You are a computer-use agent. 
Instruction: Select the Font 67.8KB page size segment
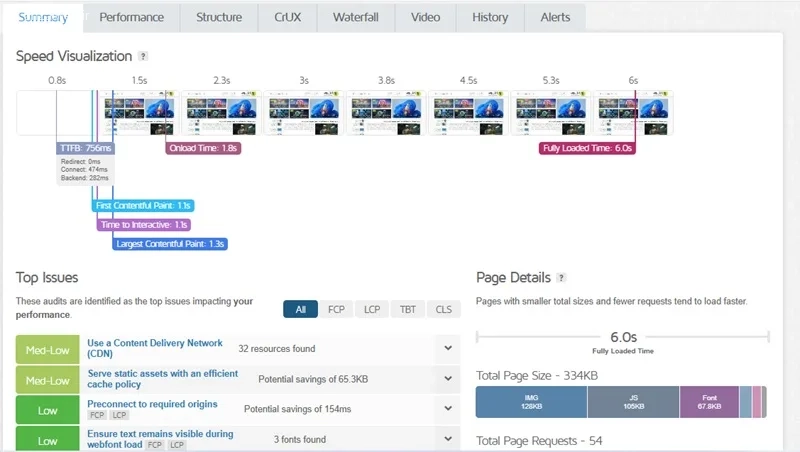tap(709, 402)
